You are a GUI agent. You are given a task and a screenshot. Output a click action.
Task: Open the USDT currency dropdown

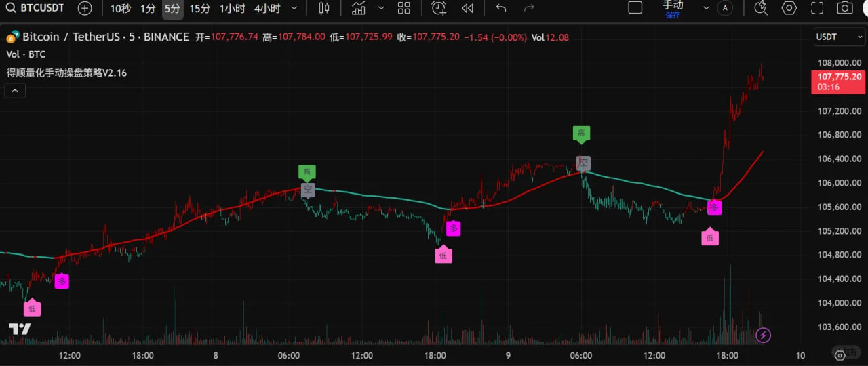839,37
